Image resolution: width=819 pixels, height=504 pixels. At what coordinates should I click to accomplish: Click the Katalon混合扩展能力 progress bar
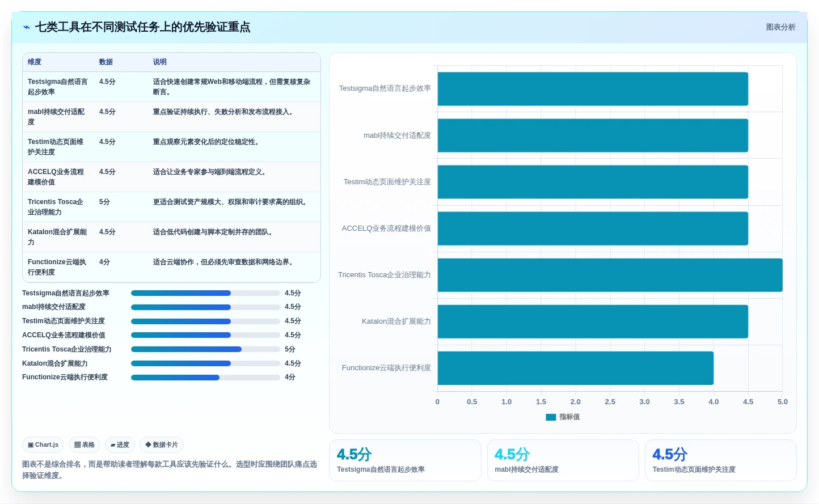205,363
